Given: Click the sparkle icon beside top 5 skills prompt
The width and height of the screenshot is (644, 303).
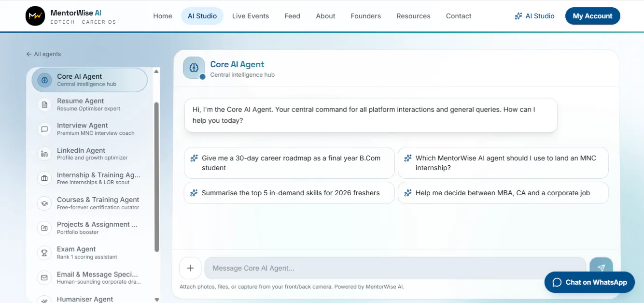Looking at the screenshot, I should (194, 193).
